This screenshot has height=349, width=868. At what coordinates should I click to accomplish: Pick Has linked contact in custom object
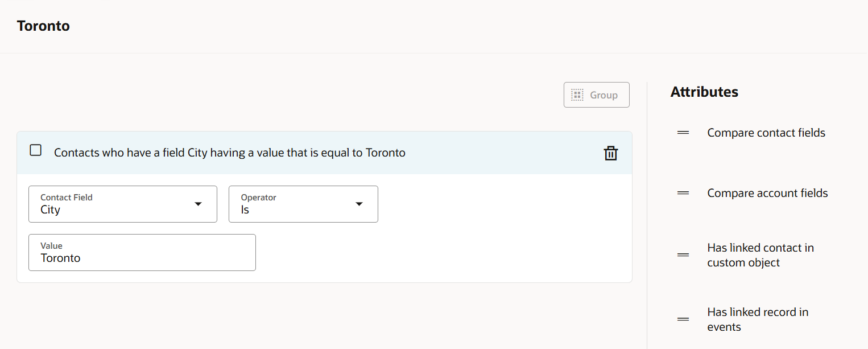(760, 255)
